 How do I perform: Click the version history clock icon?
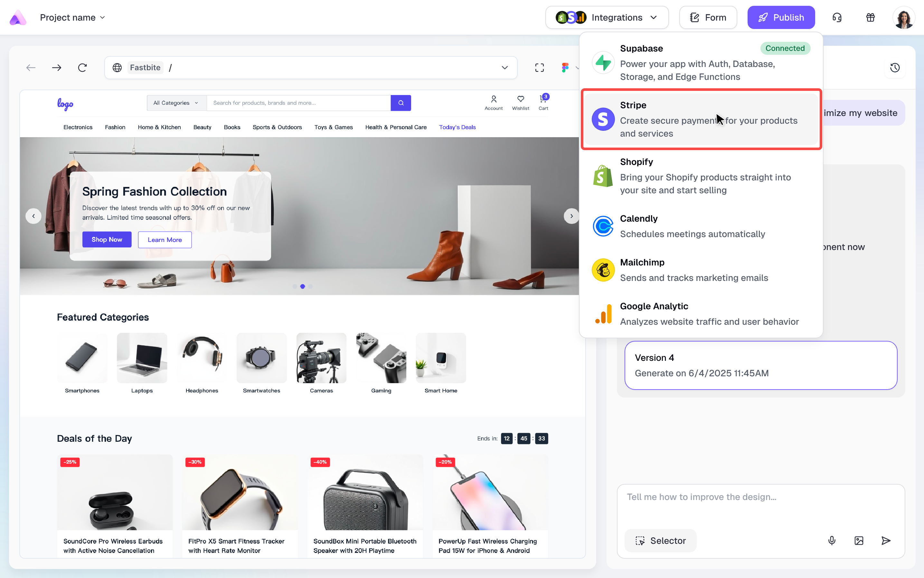[895, 68]
